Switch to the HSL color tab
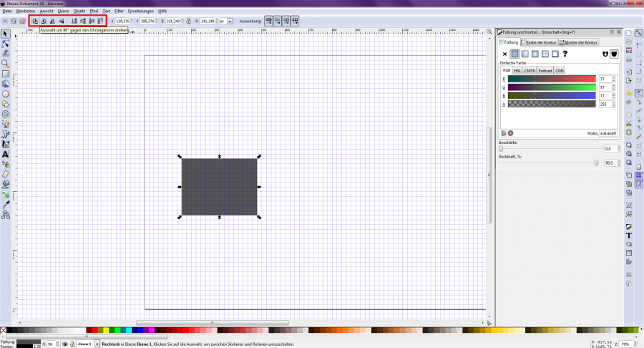Image resolution: width=644 pixels, height=348 pixels. pyautogui.click(x=517, y=71)
